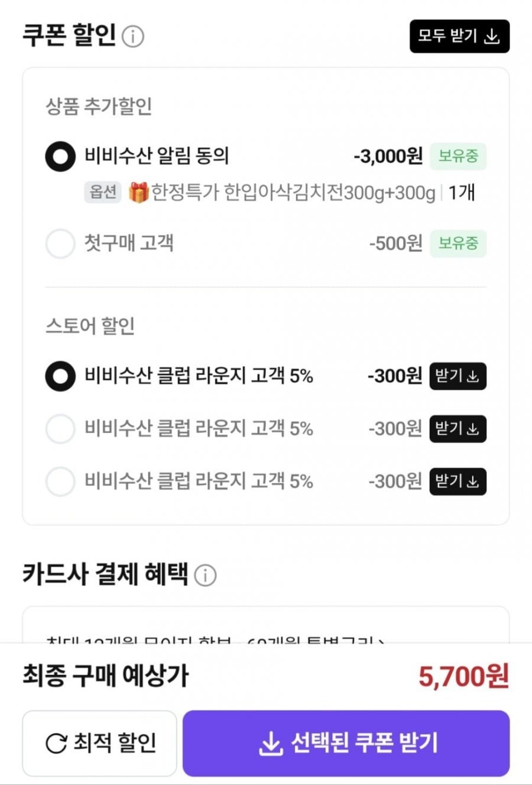Download all coupons with 모두 받기

tap(459, 37)
